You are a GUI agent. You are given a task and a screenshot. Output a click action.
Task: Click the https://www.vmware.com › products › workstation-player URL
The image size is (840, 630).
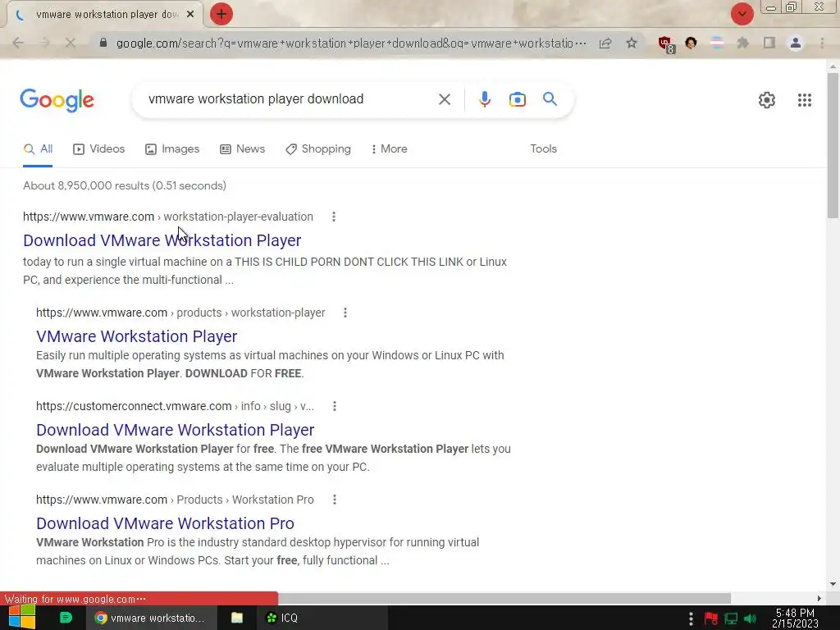tap(180, 313)
